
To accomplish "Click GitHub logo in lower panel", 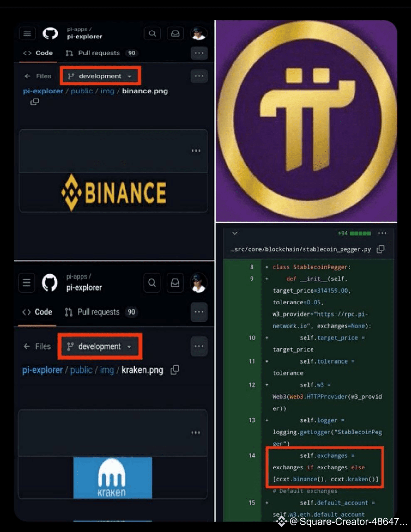I will pos(50,283).
